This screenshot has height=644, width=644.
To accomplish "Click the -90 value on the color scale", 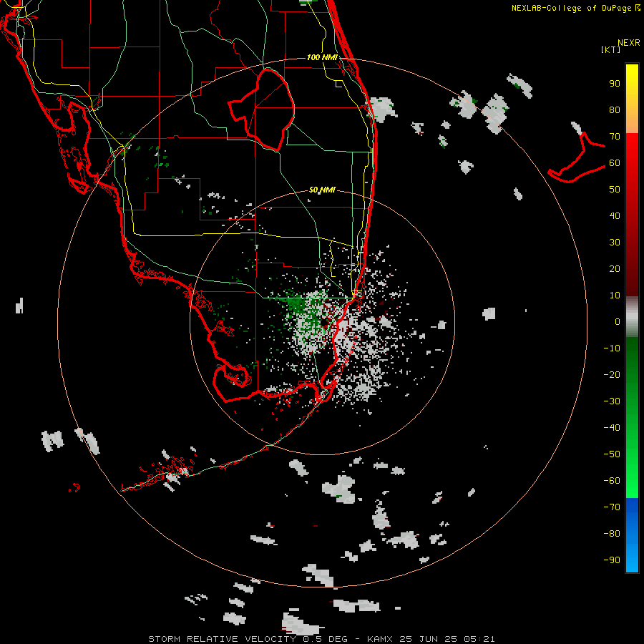I will pyautogui.click(x=612, y=560).
